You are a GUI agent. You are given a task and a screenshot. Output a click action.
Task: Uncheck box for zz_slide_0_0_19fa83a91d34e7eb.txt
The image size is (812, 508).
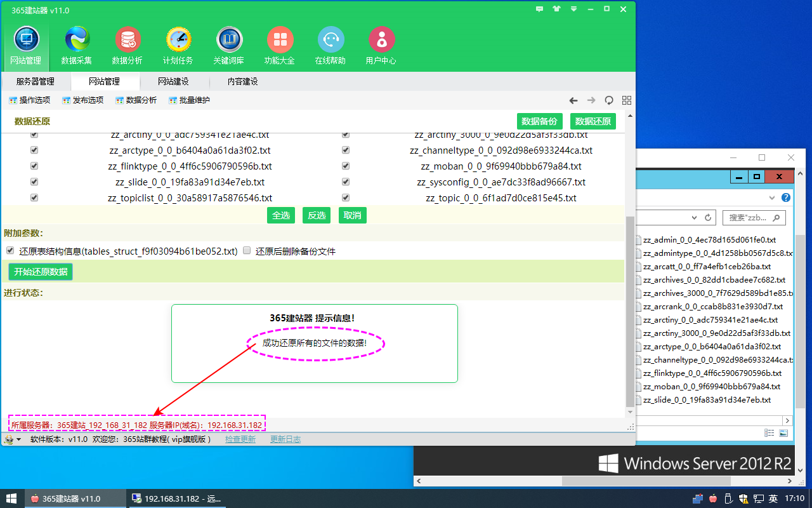pyautogui.click(x=34, y=182)
